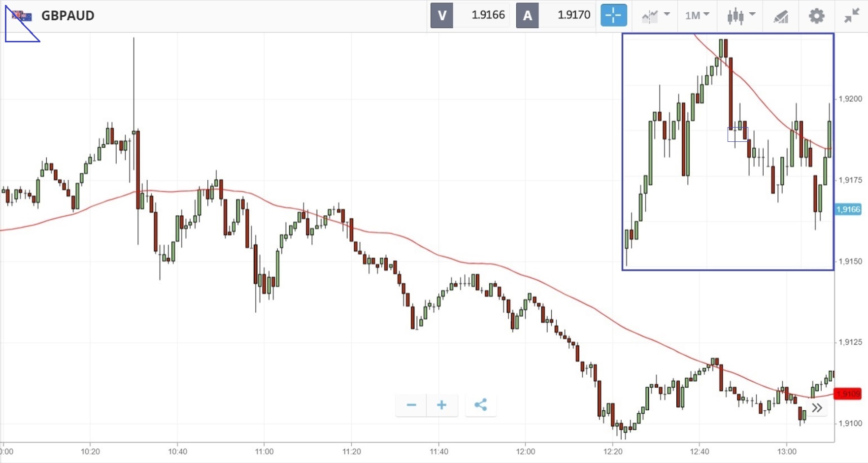Click the red 1,9109 price axis label
Image resolution: width=868 pixels, height=463 pixels.
847,394
